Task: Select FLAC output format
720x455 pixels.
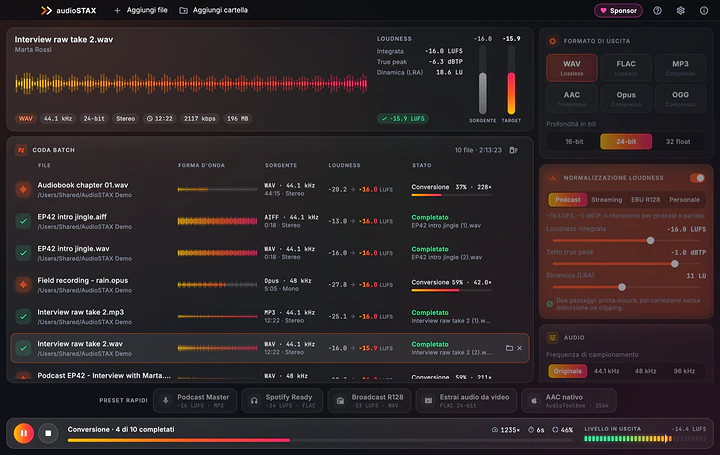Action: click(626, 67)
